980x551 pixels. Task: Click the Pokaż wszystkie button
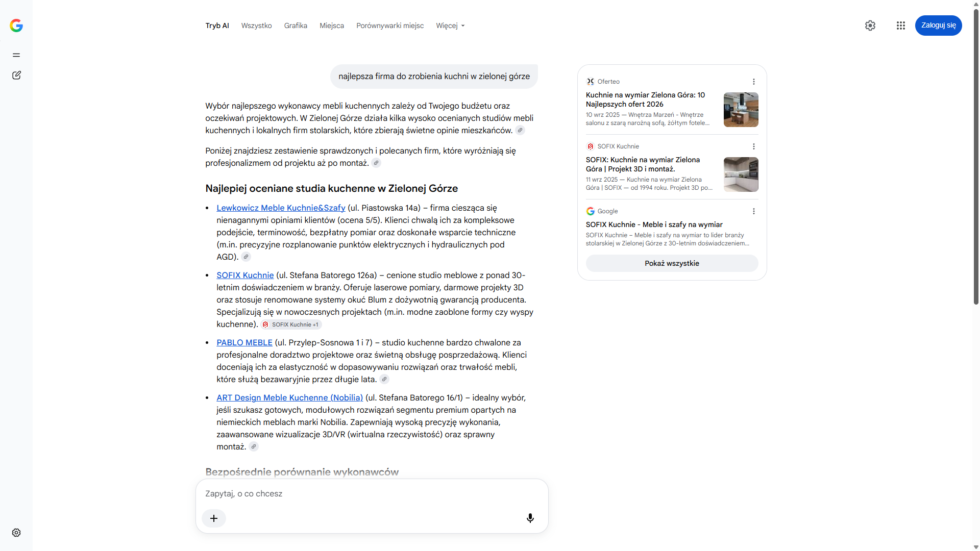(x=672, y=263)
